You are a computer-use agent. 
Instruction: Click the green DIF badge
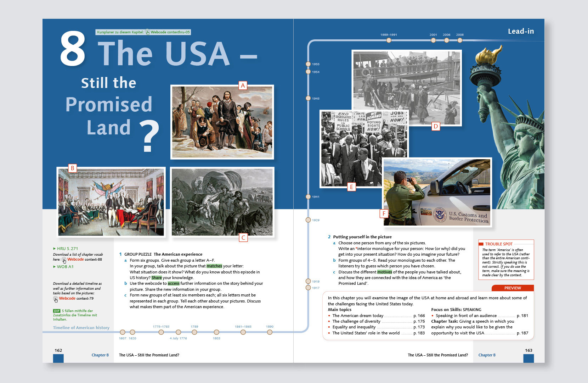click(x=57, y=311)
